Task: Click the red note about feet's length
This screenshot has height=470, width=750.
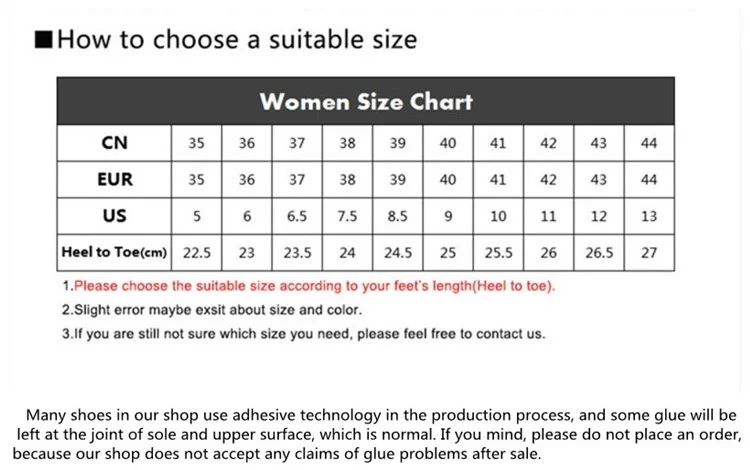Action: point(309,286)
